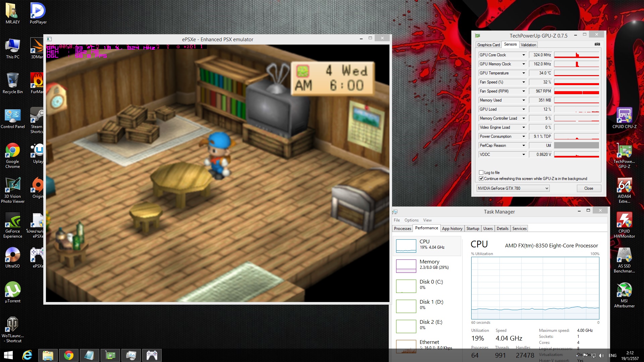Open the Options menu in Task Manager
The height and width of the screenshot is (362, 644).
[411, 220]
